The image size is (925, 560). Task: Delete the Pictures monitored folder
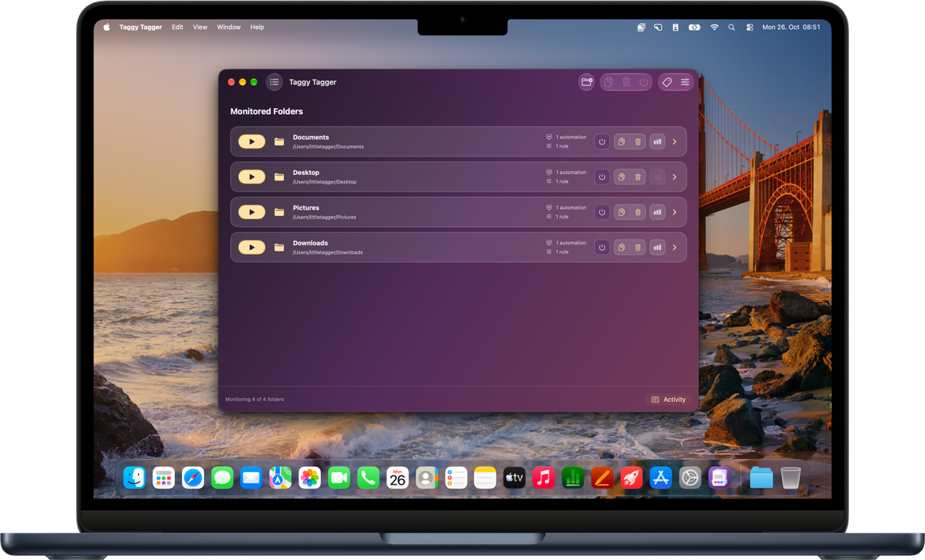(x=637, y=212)
